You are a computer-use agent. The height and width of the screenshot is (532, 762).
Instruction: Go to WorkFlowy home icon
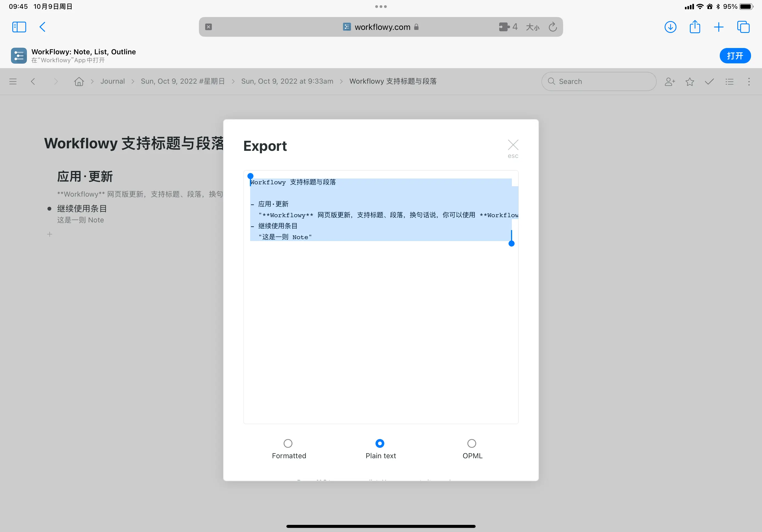[79, 81]
